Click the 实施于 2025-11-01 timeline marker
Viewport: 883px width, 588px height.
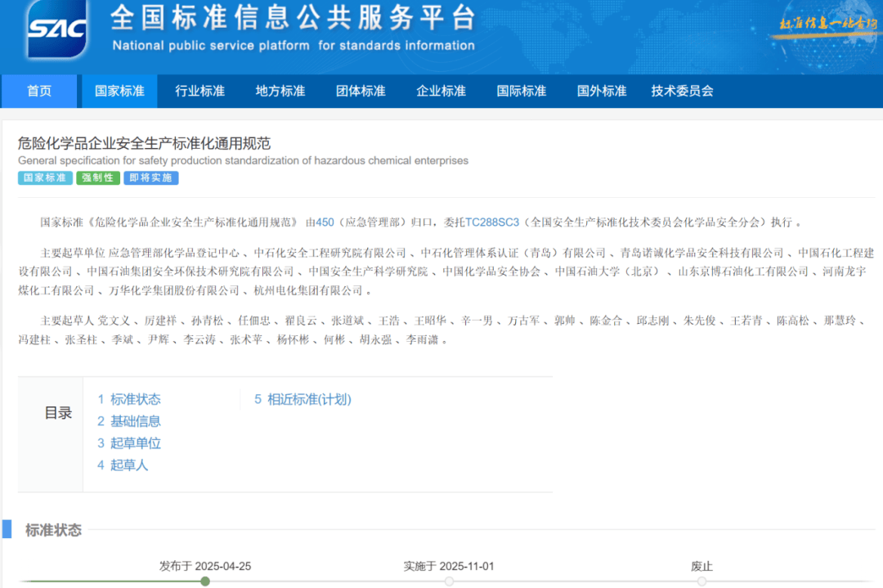coord(449,581)
